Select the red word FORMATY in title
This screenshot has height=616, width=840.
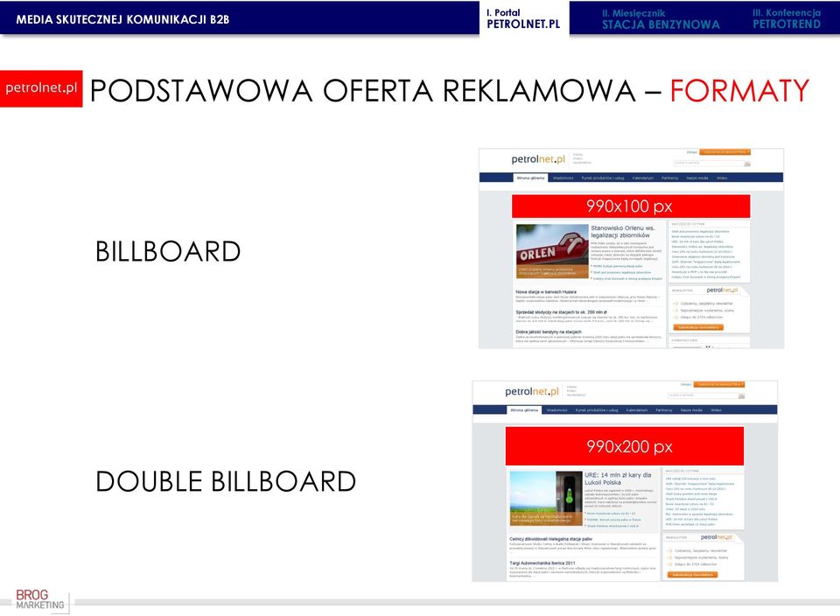[740, 90]
